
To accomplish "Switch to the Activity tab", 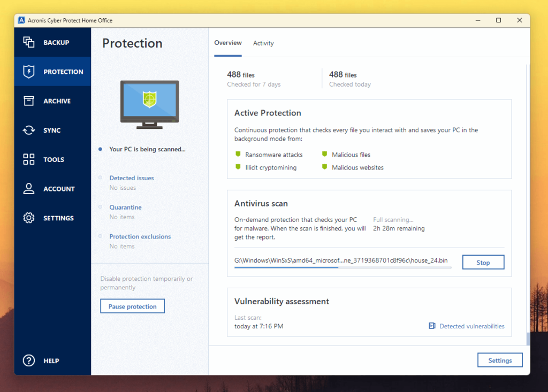I will coord(263,43).
